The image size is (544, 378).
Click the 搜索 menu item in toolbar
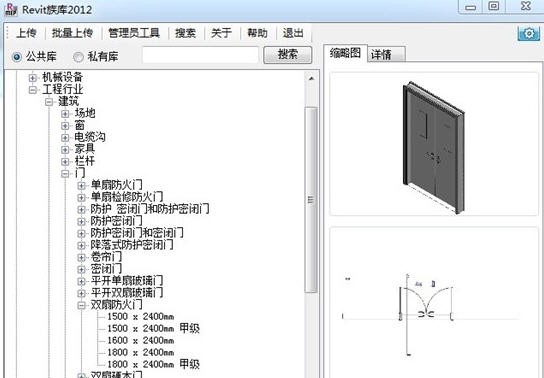tap(185, 33)
